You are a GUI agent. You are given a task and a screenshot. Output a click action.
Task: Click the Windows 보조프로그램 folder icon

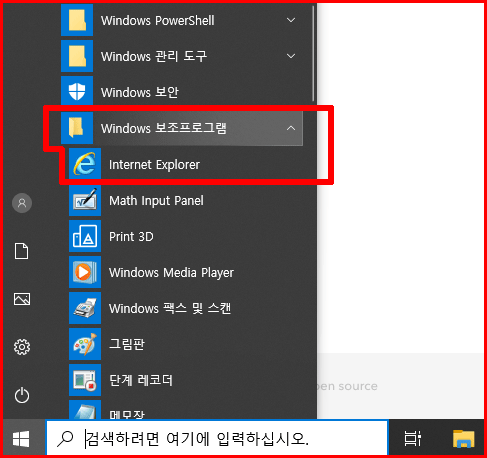pyautogui.click(x=77, y=128)
